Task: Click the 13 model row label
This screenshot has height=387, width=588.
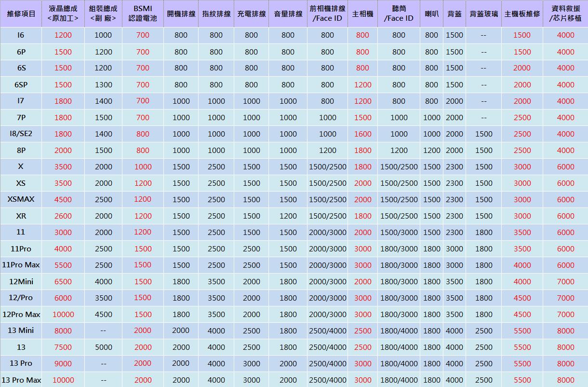Action: pos(21,347)
